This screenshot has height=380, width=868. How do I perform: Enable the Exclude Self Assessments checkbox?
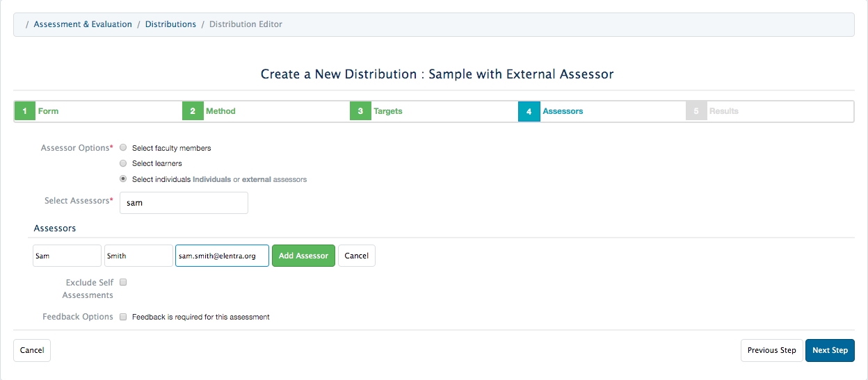(123, 283)
